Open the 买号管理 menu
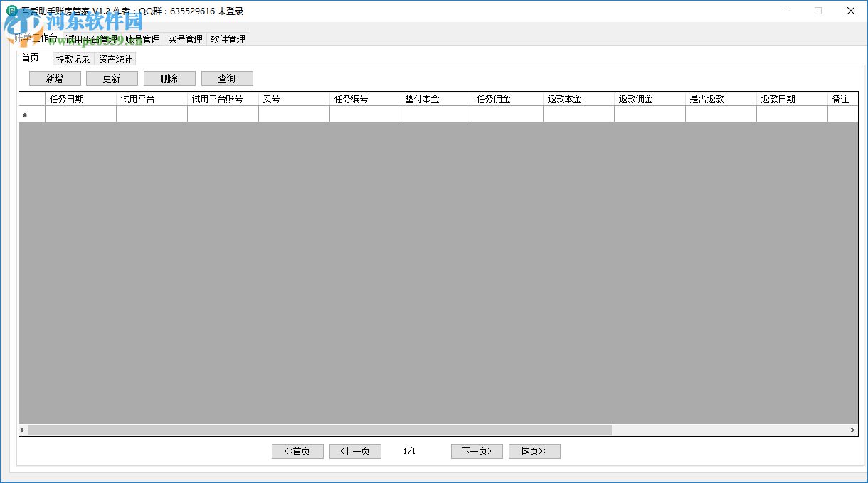This screenshot has height=483, width=868. pyautogui.click(x=185, y=39)
